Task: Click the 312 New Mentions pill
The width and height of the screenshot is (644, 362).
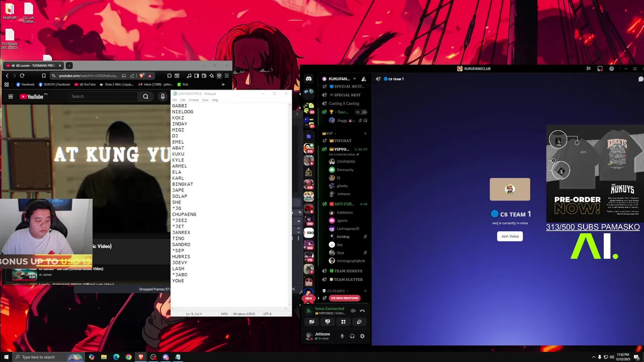Action: click(345, 298)
